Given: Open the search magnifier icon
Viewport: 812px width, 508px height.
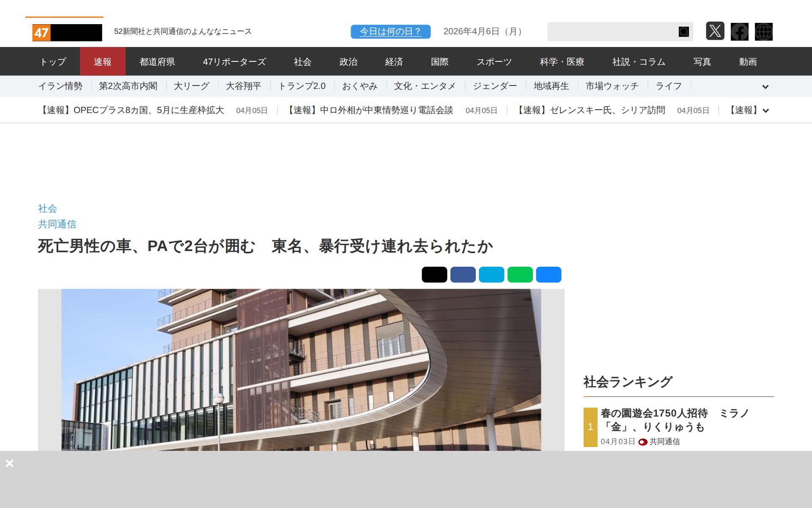Looking at the screenshot, I should pyautogui.click(x=683, y=31).
